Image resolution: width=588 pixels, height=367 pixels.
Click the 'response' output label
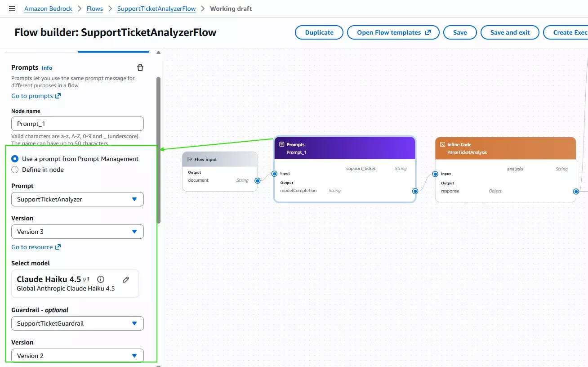pyautogui.click(x=450, y=191)
